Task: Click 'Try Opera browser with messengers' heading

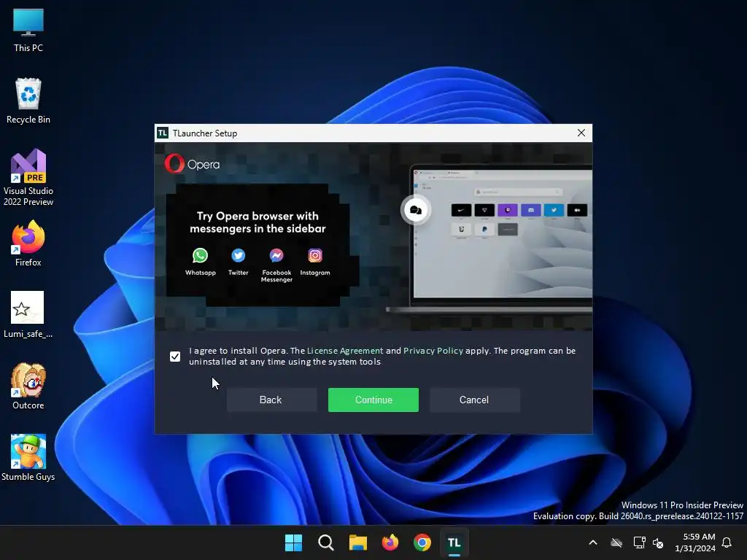Action: point(258,222)
